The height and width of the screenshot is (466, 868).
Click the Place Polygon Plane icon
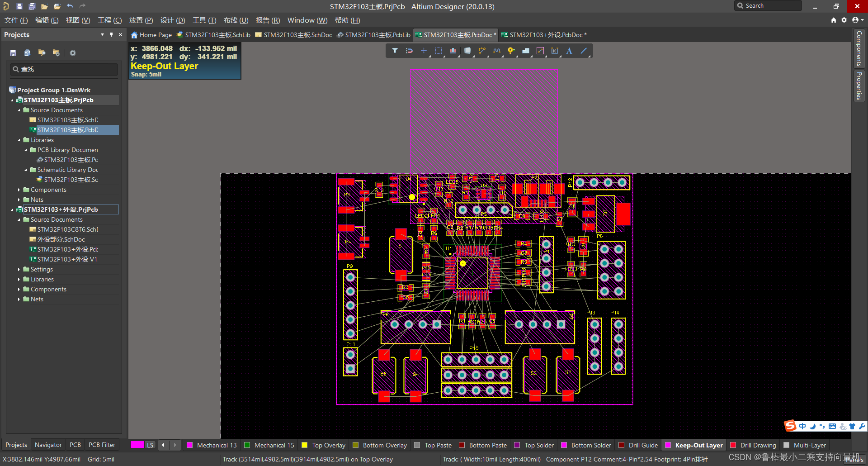[525, 51]
